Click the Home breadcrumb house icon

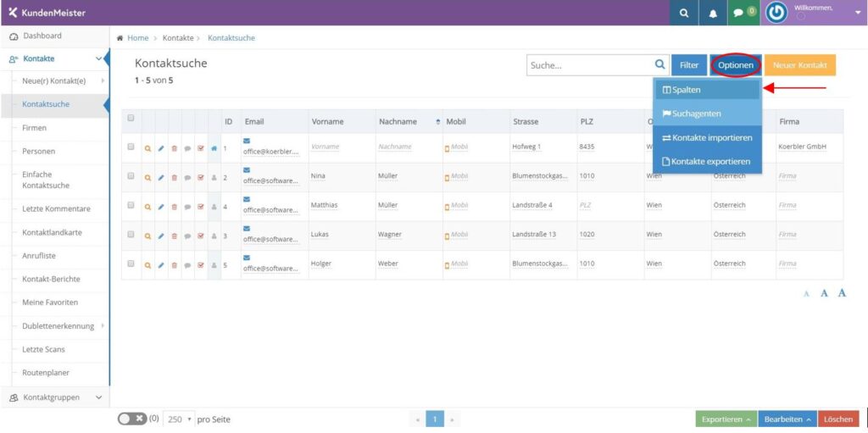pos(120,38)
